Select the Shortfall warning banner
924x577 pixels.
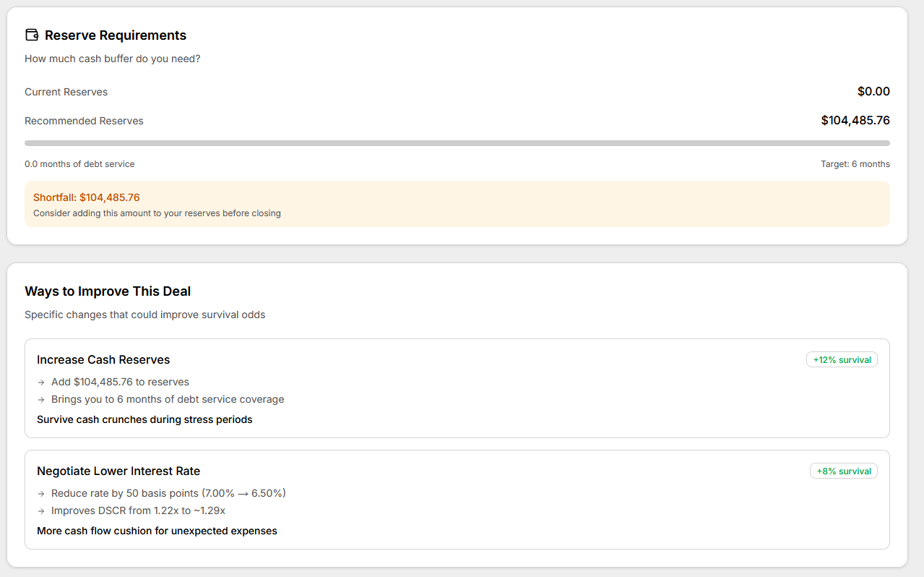point(458,203)
